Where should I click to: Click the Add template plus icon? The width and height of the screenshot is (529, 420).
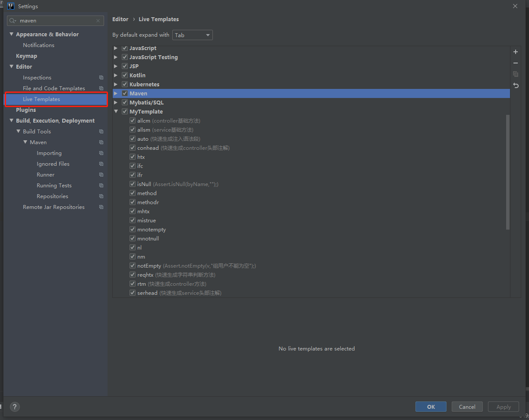(x=516, y=52)
